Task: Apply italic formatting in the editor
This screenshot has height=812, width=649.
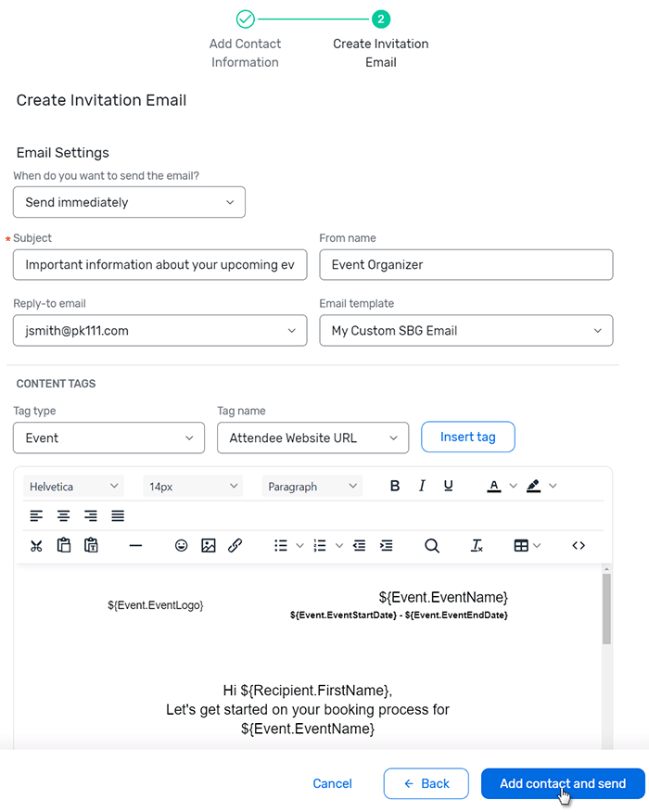Action: pos(422,485)
